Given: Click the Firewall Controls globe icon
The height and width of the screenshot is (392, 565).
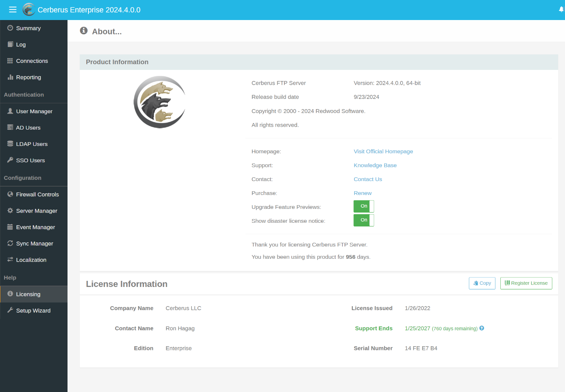Looking at the screenshot, I should [10, 194].
